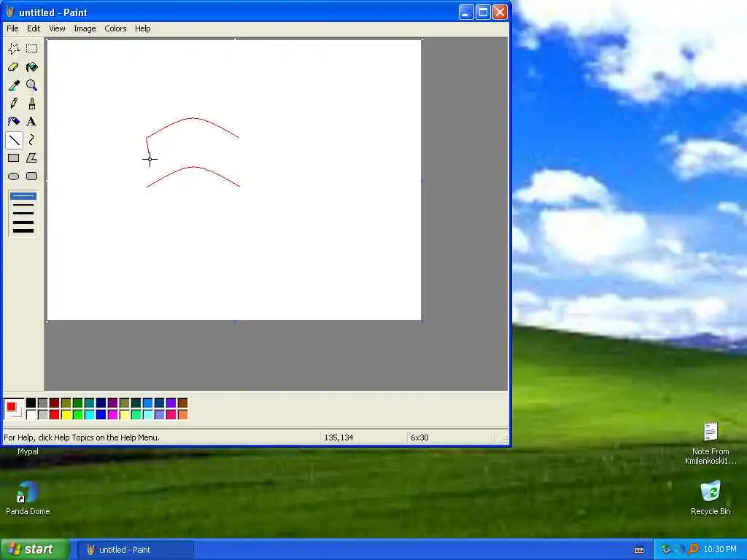Open the Help menu
This screenshot has width=747, height=560.
point(142,28)
